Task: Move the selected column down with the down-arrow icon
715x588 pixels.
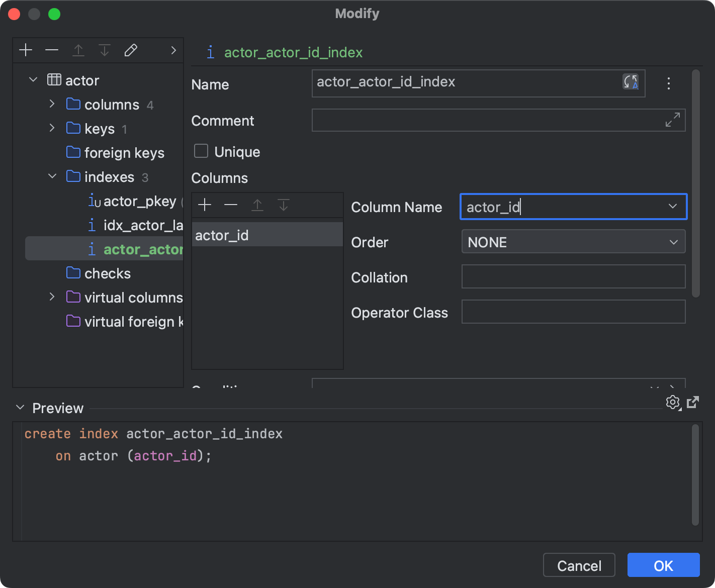Action: pos(284,205)
